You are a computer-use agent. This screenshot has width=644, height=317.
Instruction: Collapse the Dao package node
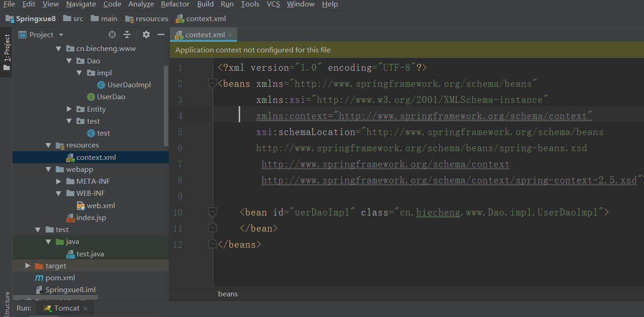click(69, 61)
